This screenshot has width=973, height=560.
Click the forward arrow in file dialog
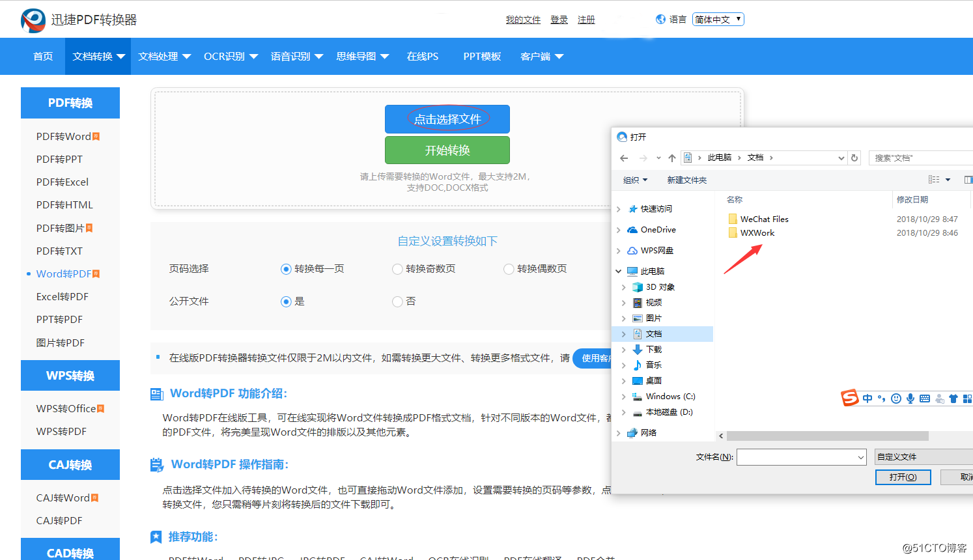pos(643,158)
